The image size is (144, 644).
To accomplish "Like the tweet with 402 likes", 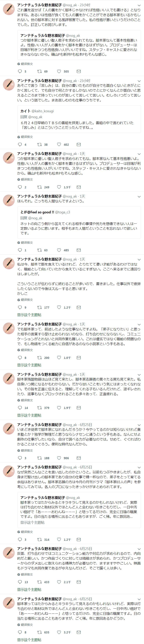I will [59, 145].
